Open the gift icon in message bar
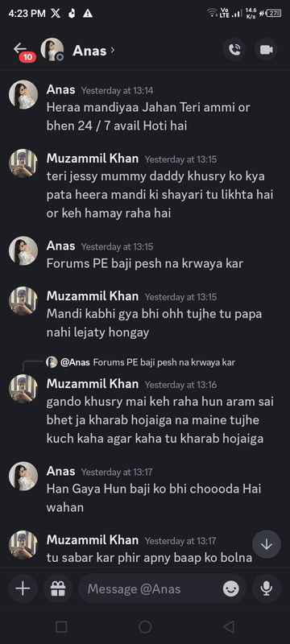 pyautogui.click(x=58, y=588)
